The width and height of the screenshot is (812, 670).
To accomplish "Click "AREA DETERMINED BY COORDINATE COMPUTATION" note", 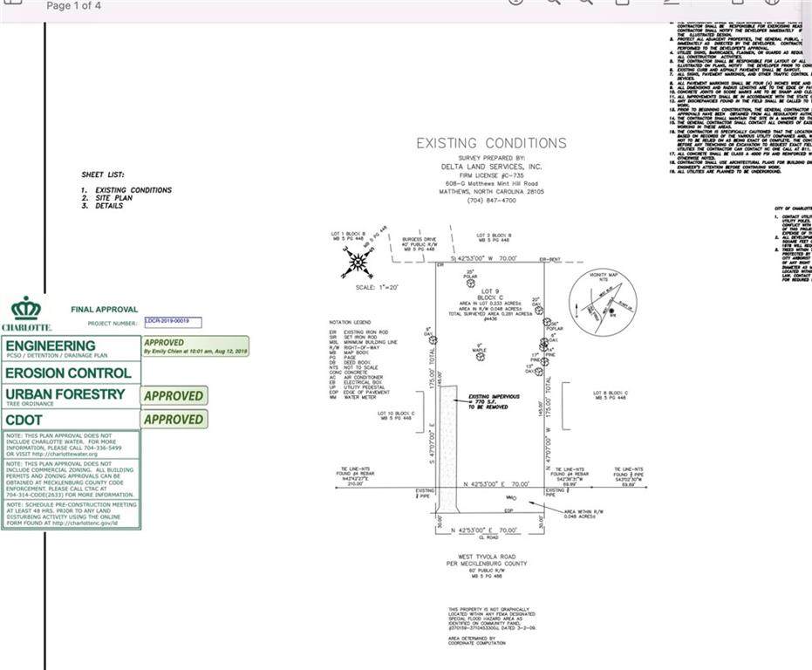I will (477, 640).
